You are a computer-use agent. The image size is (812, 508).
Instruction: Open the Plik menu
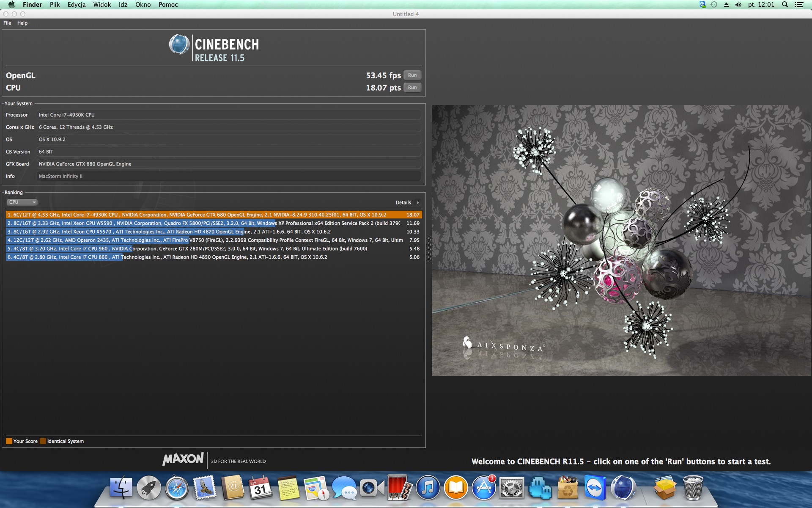[55, 5]
